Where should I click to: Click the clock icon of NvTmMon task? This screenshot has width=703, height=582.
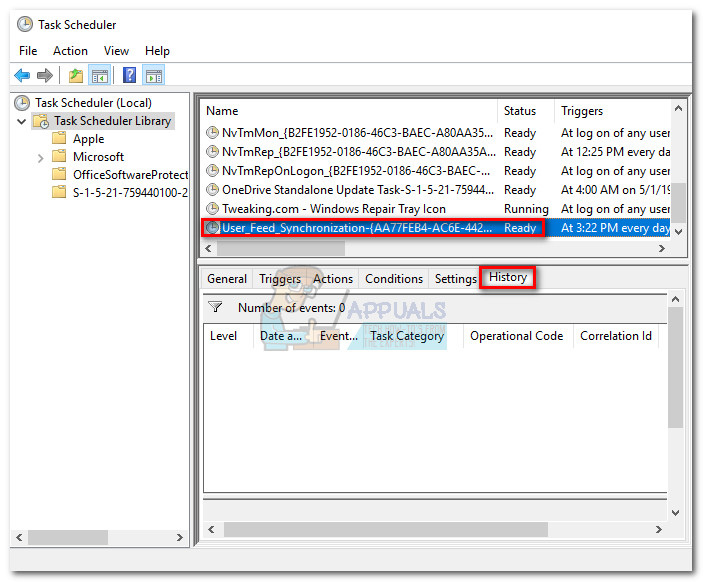(x=212, y=133)
